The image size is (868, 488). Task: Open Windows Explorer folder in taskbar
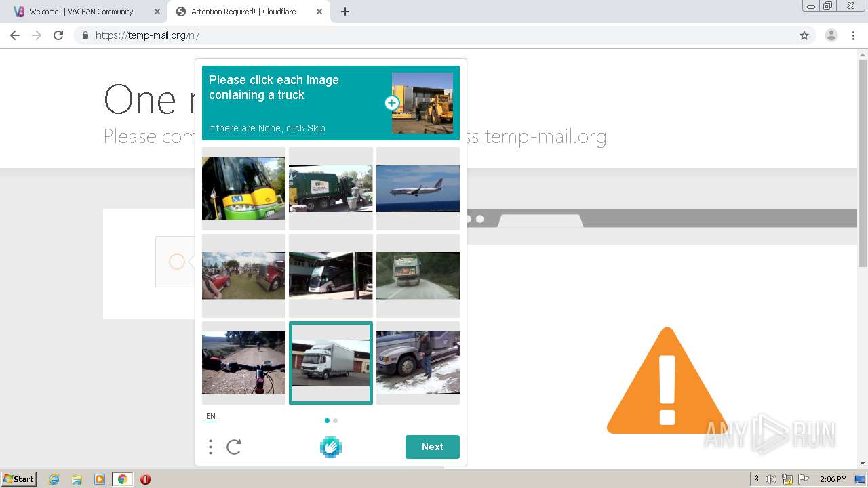(x=77, y=479)
